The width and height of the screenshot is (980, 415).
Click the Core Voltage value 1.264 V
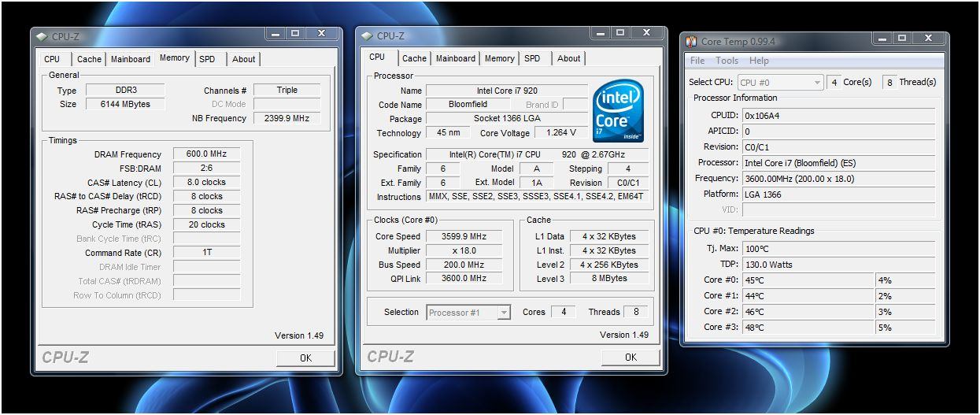tap(560, 132)
